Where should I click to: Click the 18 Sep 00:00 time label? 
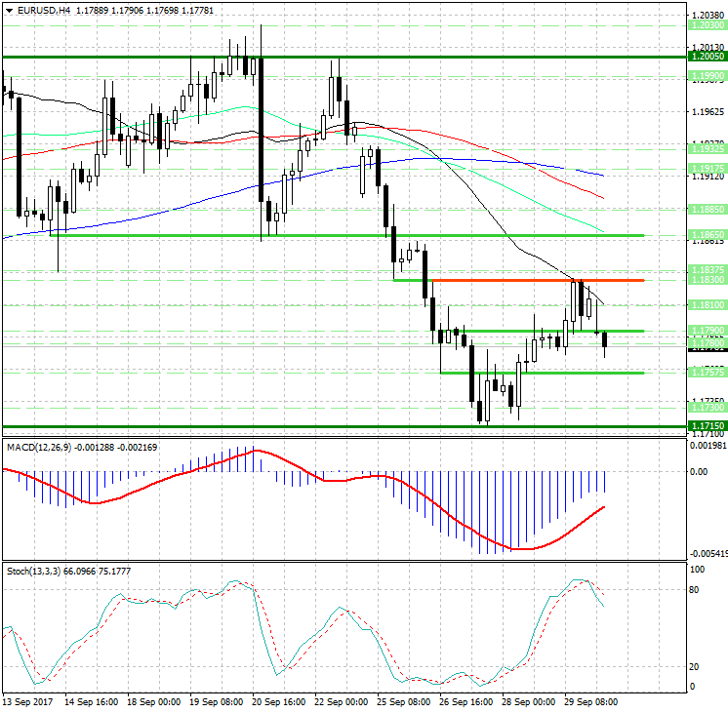153,702
